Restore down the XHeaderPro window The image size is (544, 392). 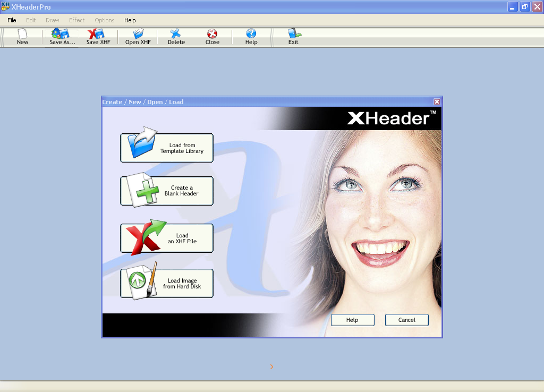click(524, 6)
